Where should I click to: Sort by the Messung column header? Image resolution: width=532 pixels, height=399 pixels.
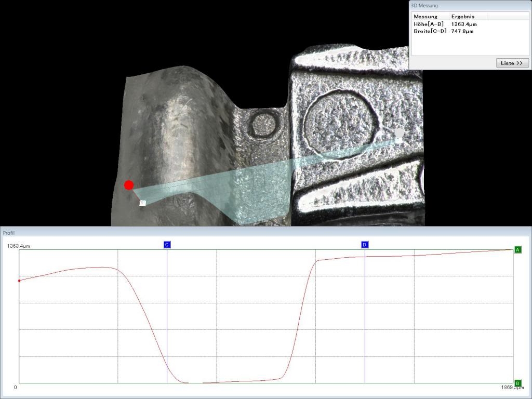[x=425, y=17]
